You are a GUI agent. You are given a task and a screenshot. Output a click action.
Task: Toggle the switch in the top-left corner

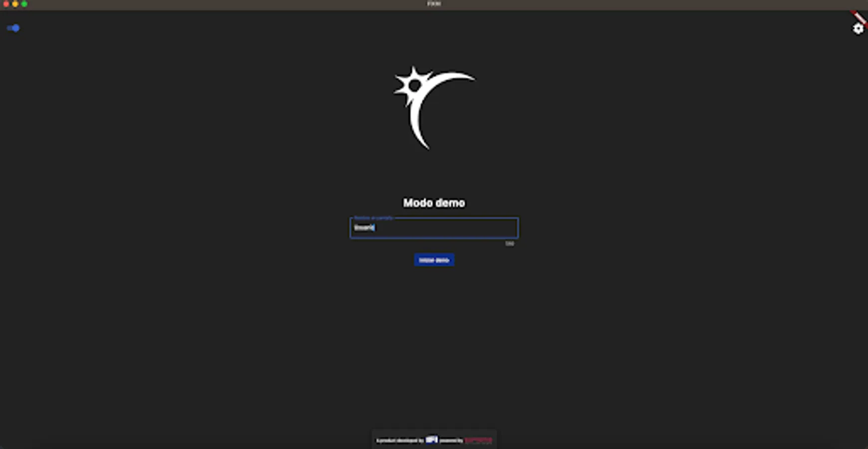point(13,28)
